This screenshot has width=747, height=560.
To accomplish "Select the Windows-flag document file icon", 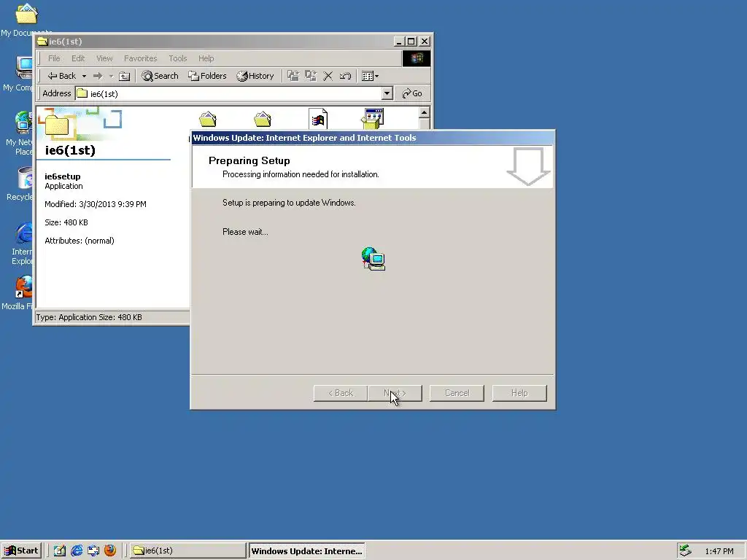I will pyautogui.click(x=318, y=119).
